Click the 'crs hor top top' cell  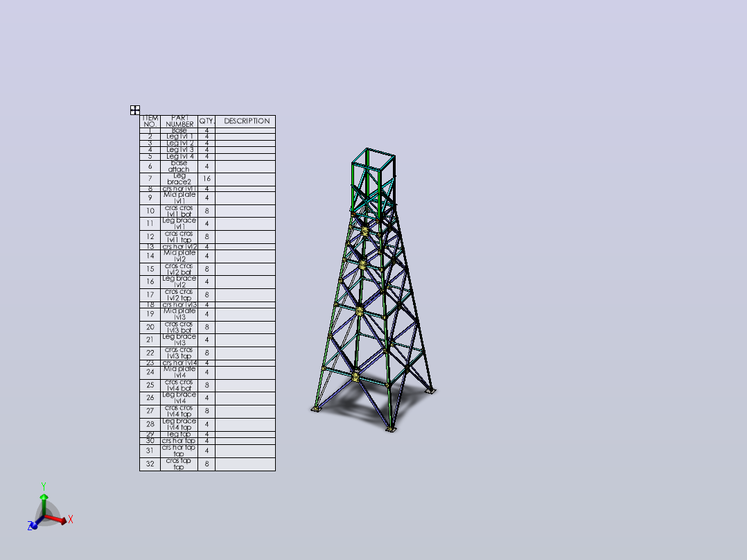point(179,451)
